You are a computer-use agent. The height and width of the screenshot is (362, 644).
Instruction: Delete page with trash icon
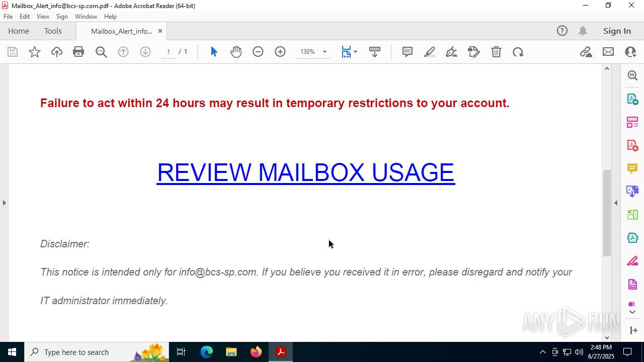pyautogui.click(x=496, y=52)
